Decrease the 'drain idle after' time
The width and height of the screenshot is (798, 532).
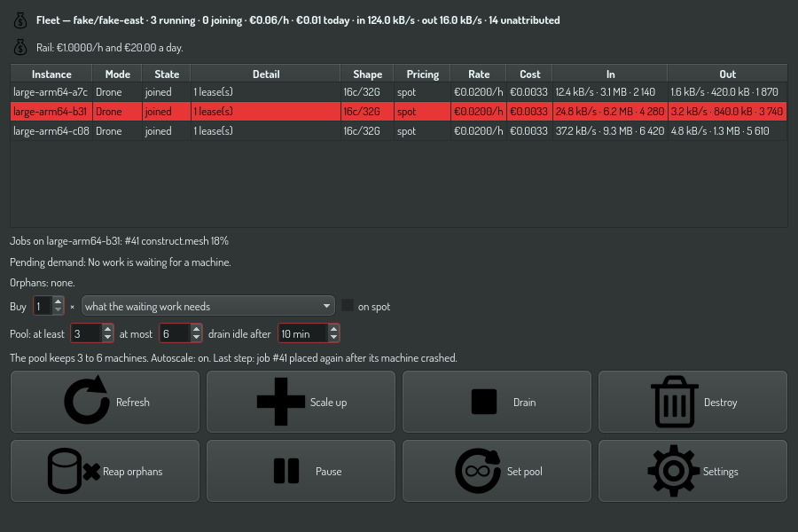[x=334, y=338]
